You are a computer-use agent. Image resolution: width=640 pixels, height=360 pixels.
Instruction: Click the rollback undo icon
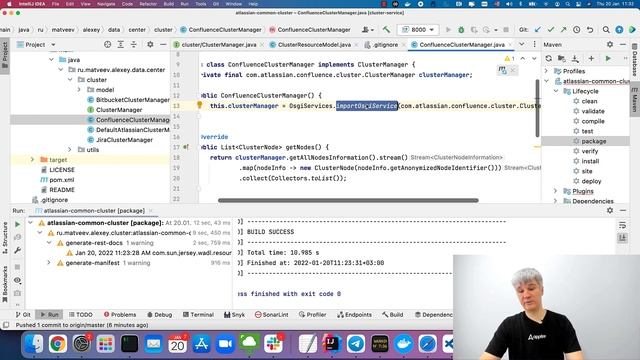[x=590, y=29]
